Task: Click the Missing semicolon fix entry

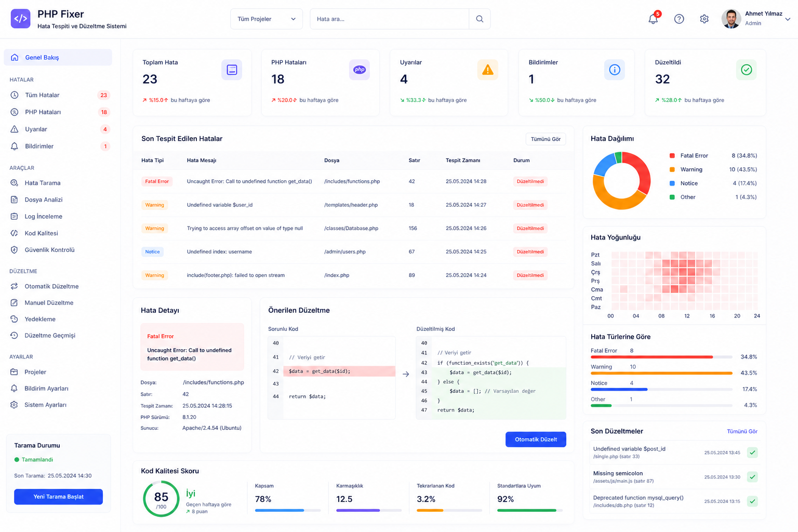Action: [x=674, y=477]
